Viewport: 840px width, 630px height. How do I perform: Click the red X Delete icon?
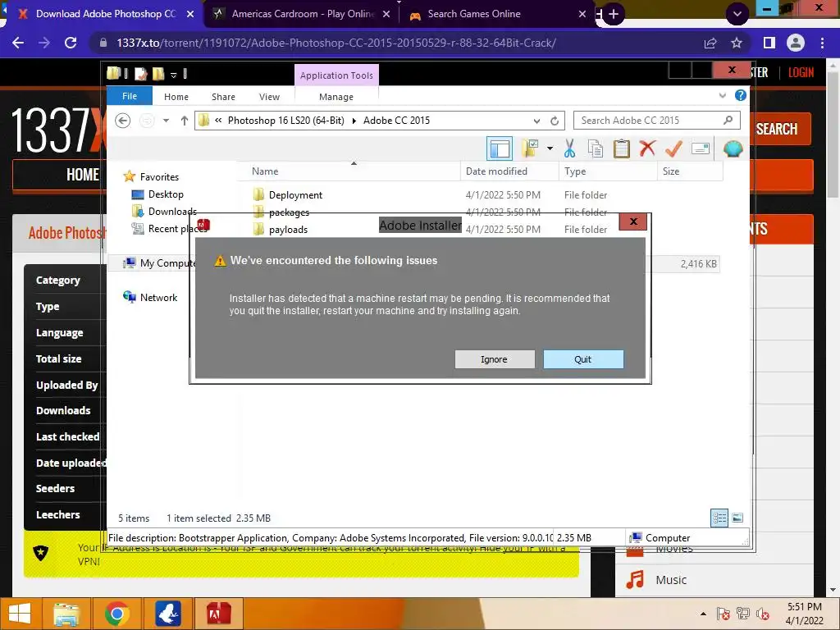tap(647, 148)
